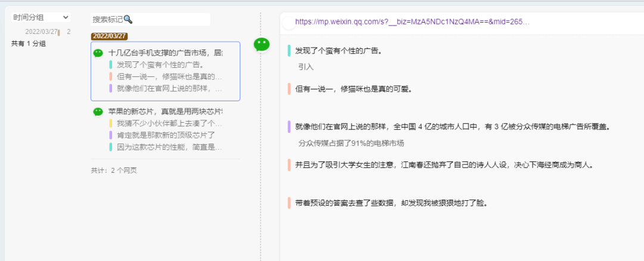This screenshot has width=644, height=261.
Task: Click teal marker of 发现了个蛮有个性 in list
Action: 110,64
